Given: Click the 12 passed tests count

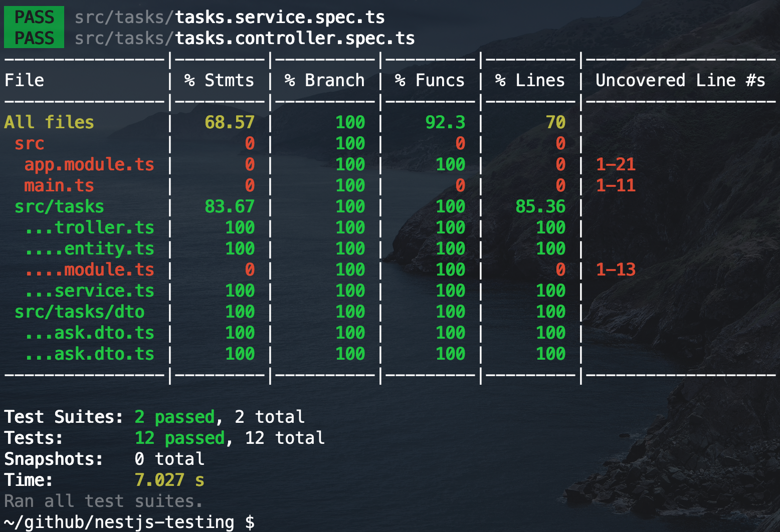Looking at the screenshot, I should (x=179, y=438).
